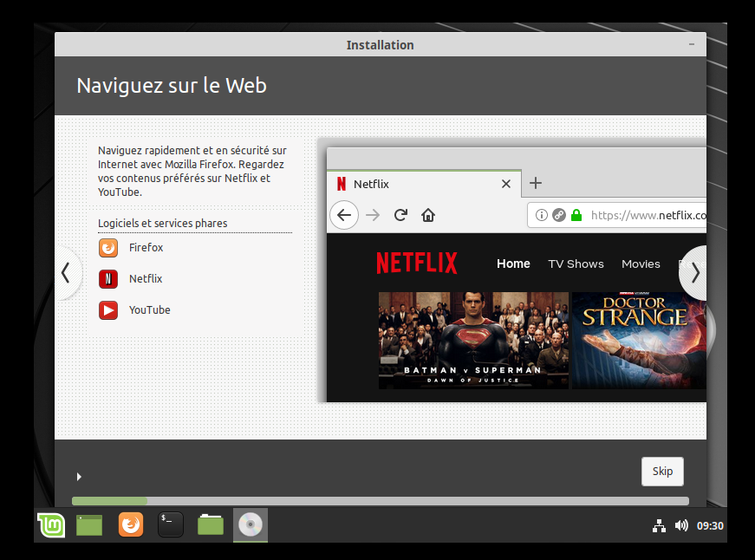Click the red NETFLIX logo

pos(417,263)
